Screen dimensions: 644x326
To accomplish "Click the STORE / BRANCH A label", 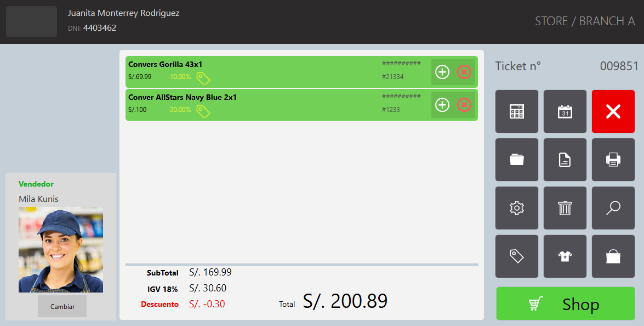I will coord(585,21).
